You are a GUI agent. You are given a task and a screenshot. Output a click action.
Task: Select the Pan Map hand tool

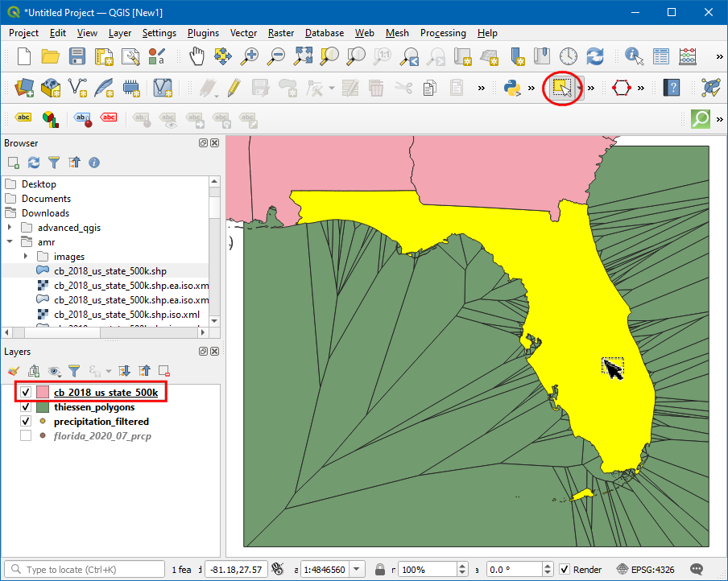coord(196,56)
